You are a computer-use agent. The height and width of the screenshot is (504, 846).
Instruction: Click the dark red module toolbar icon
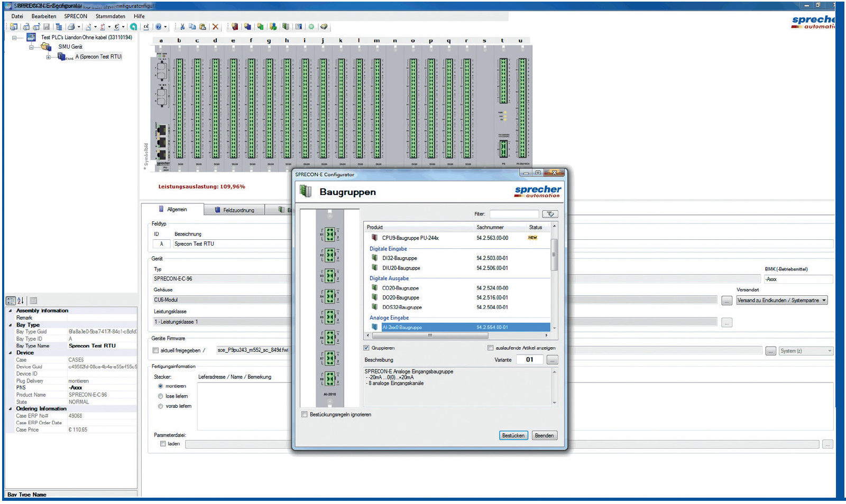pos(235,26)
